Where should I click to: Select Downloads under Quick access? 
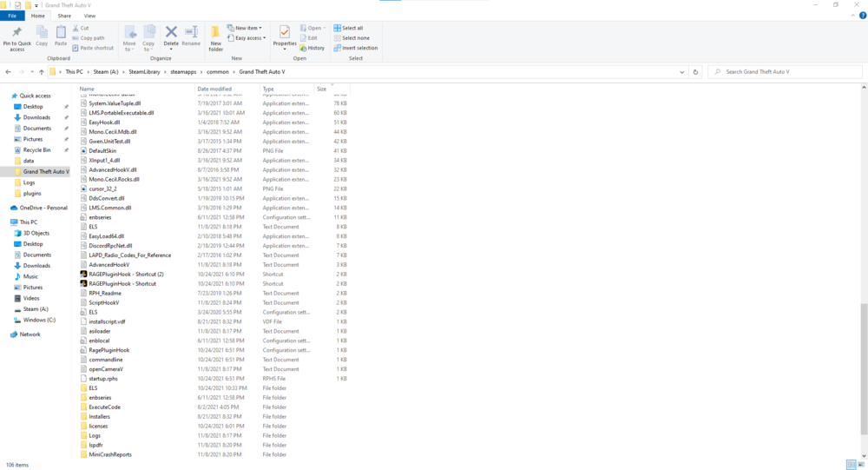36,117
